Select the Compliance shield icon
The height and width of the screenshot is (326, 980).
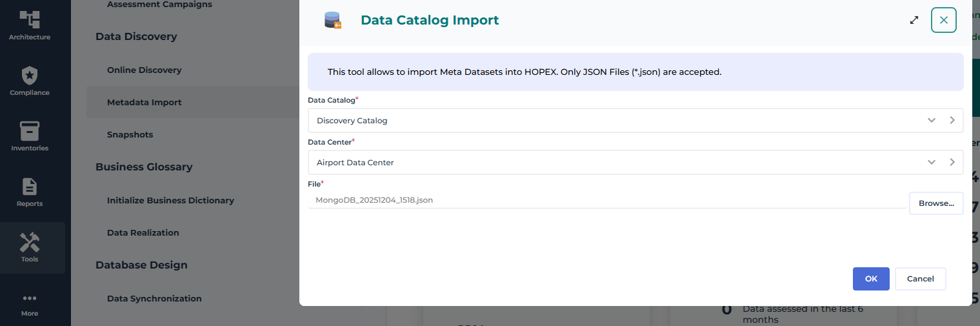[30, 76]
